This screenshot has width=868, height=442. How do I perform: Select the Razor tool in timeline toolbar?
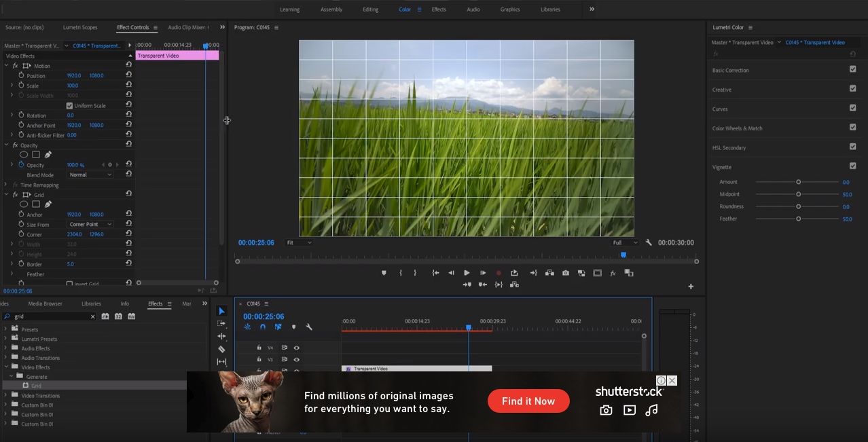pyautogui.click(x=221, y=349)
